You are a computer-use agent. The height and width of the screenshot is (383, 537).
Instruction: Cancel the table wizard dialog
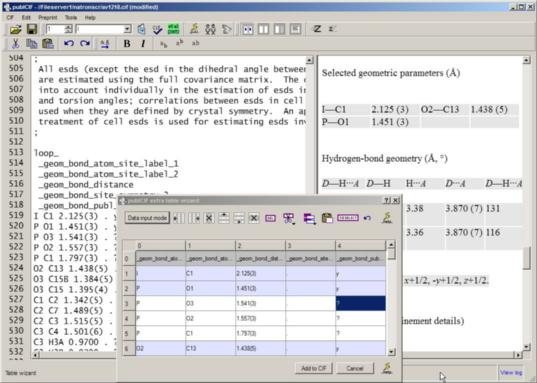(x=355, y=368)
